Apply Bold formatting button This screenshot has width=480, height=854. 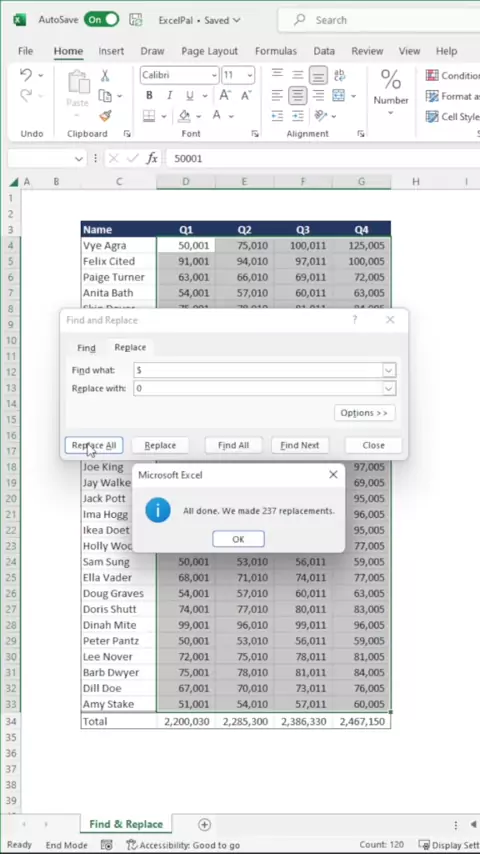tap(149, 96)
